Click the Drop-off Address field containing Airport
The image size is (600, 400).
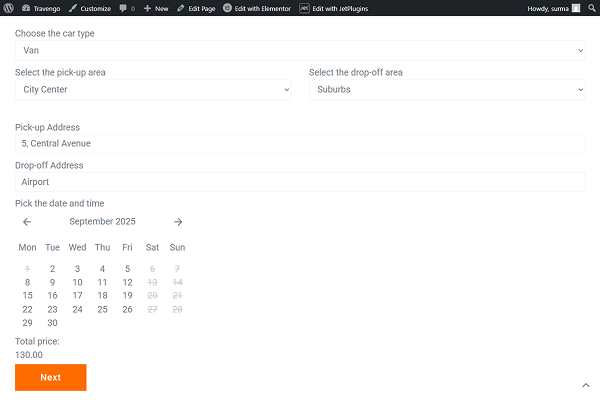(300, 182)
